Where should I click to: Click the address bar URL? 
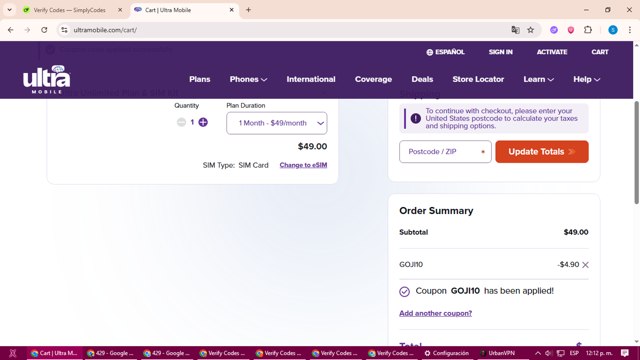pos(105,30)
